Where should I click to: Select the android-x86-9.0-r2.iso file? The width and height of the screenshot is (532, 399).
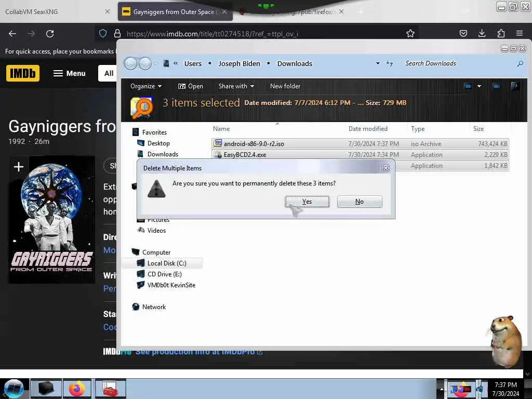coord(360,144)
